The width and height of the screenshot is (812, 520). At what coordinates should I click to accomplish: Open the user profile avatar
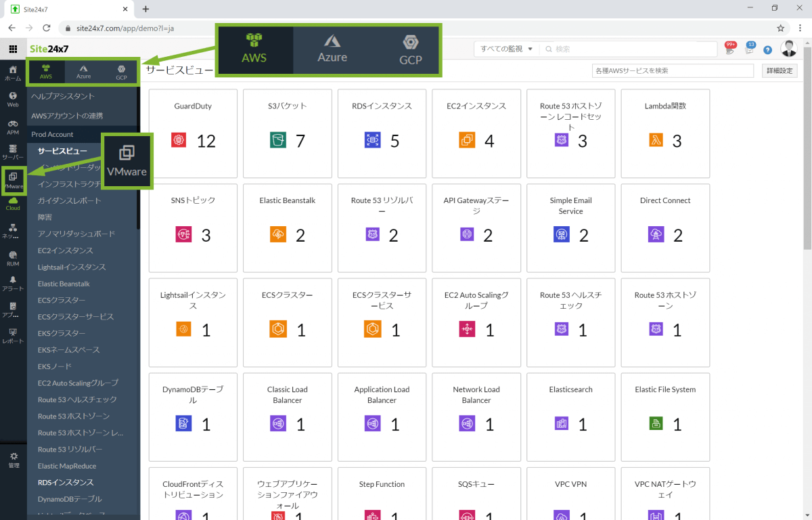(789, 49)
